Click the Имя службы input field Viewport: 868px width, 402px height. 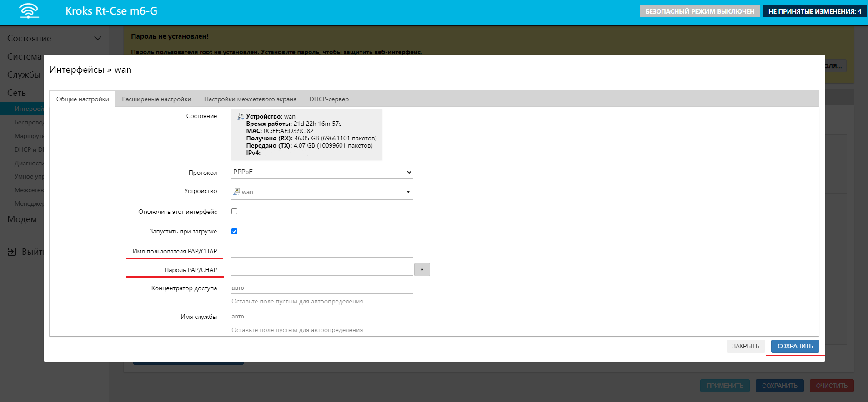322,317
